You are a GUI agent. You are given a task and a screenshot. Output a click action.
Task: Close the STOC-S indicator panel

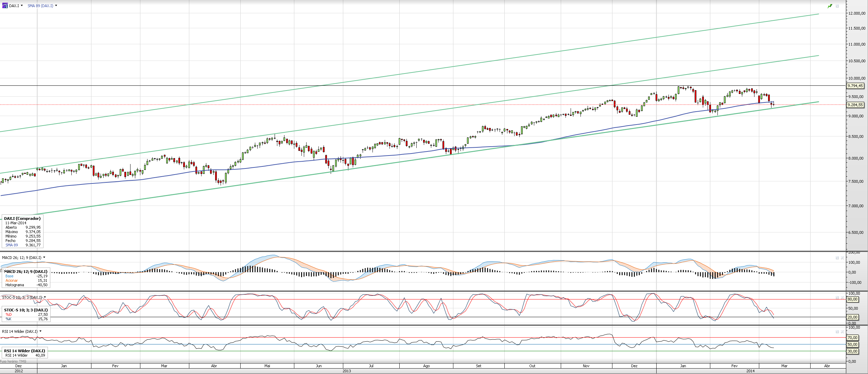click(x=843, y=298)
